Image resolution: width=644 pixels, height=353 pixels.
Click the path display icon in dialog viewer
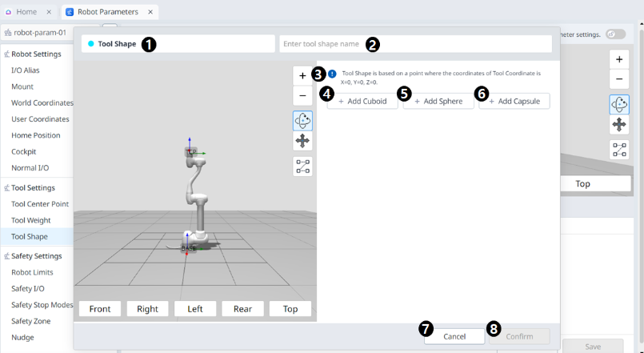click(x=302, y=166)
